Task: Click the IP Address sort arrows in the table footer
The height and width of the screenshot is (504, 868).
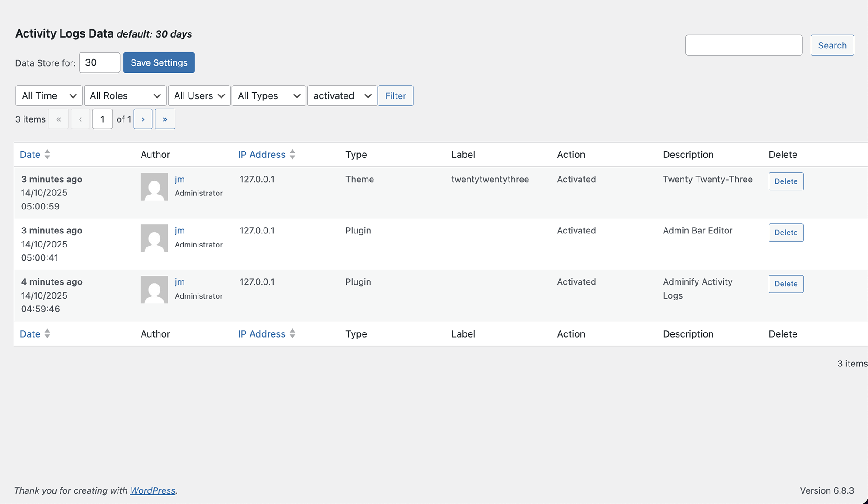Action: tap(292, 334)
